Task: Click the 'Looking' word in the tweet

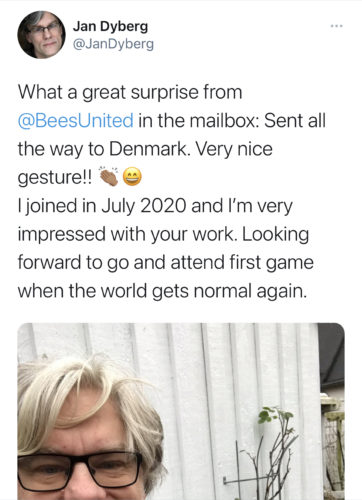Action: 275,235
